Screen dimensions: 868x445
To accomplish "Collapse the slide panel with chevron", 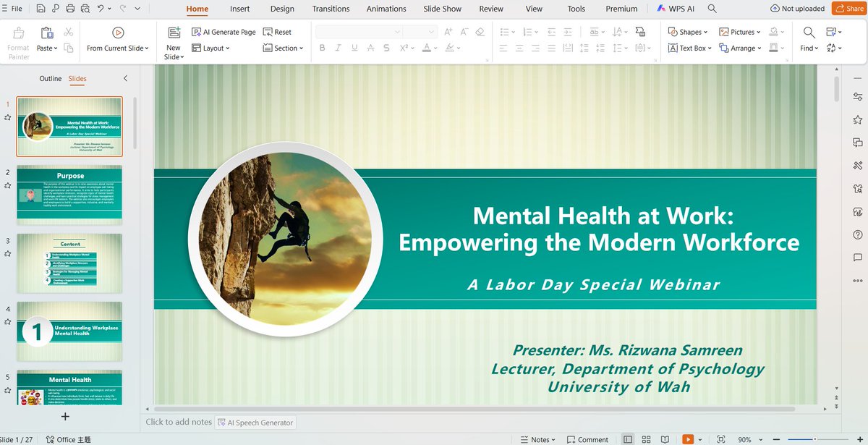I will [x=125, y=78].
